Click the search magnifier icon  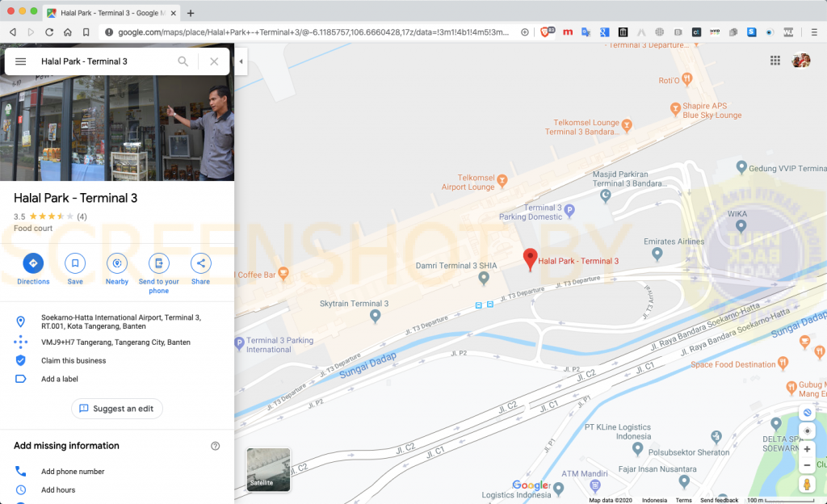pos(183,61)
